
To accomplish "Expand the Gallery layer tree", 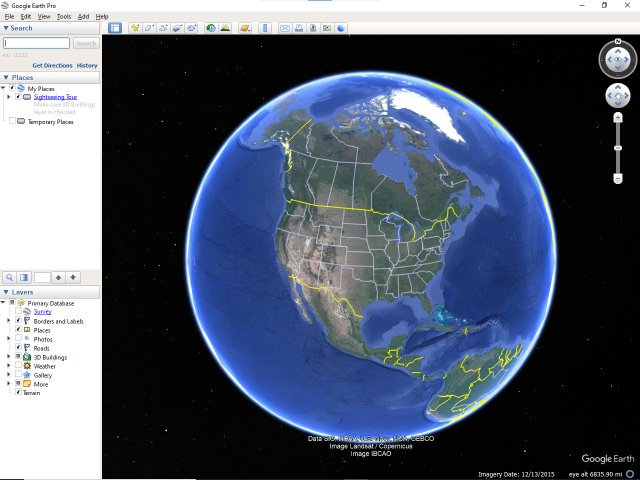I will coord(9,375).
